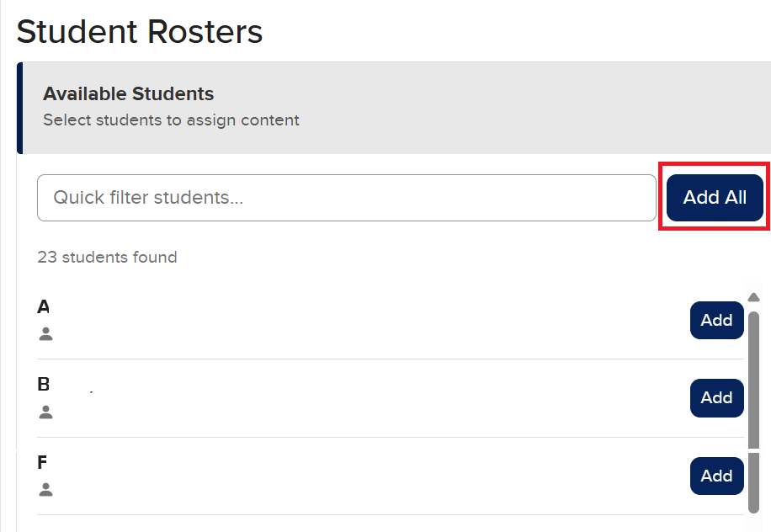Click the person icon under student B

pos(46,412)
